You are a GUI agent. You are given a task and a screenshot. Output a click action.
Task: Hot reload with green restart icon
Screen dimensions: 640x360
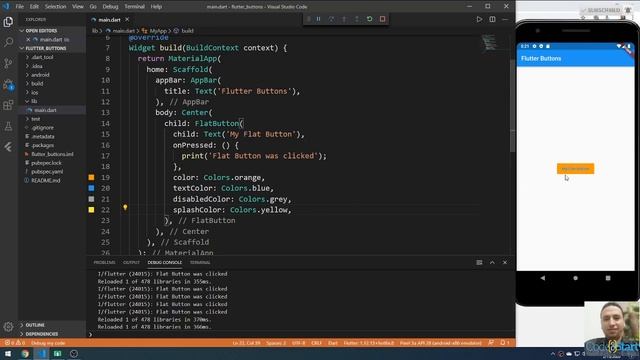tap(369, 19)
